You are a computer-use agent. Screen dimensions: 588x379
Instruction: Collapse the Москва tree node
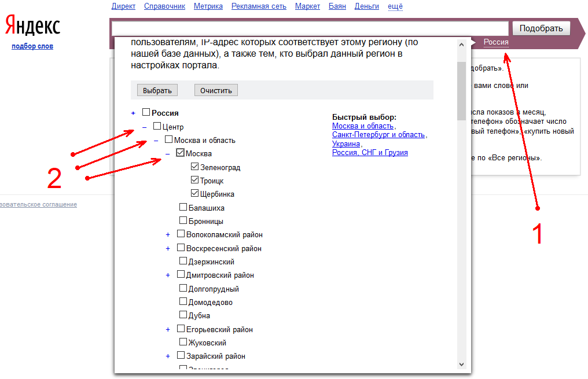click(x=168, y=154)
